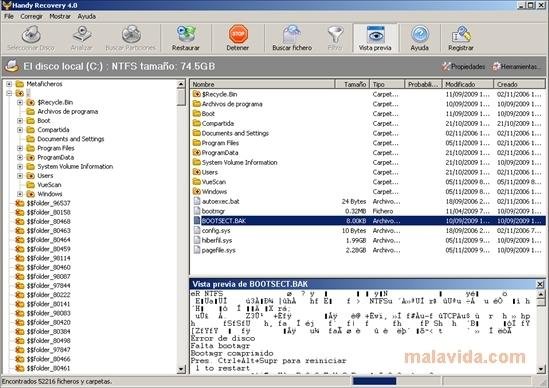Select ProgramData folder icon in file list
Image resolution: width=549 pixels, height=388 pixels.
(x=196, y=152)
